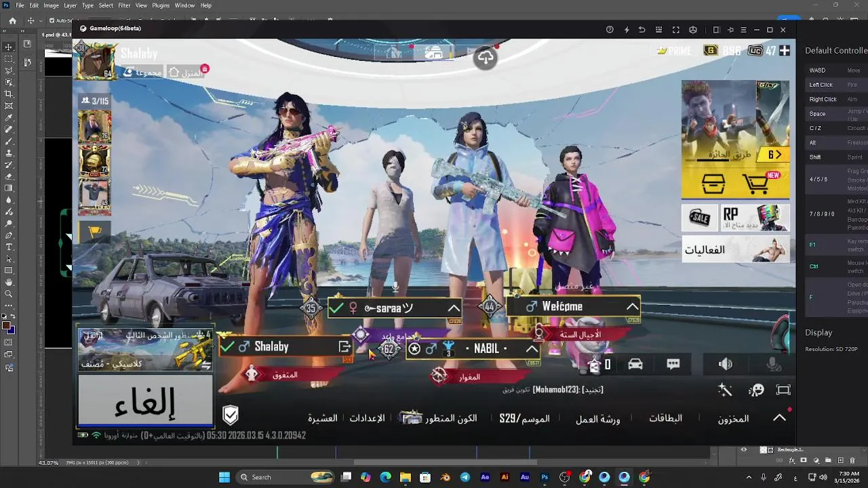Select the Move tool in Photoshop toolbar
Viewport: 868px width, 488px height.
pyautogui.click(x=9, y=47)
